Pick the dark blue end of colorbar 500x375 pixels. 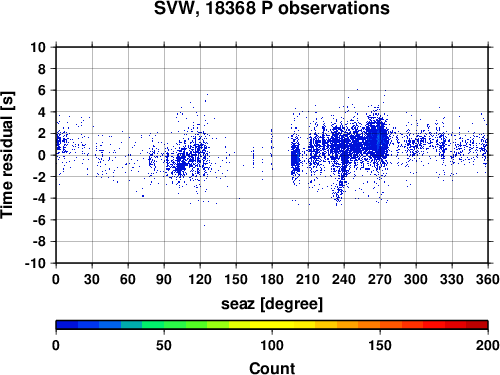[67, 325]
